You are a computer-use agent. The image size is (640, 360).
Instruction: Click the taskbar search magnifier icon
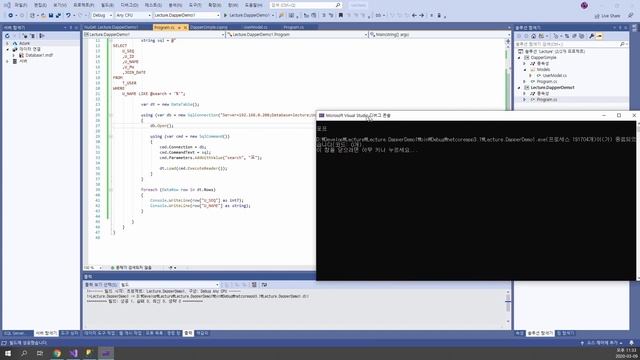tap(24, 353)
